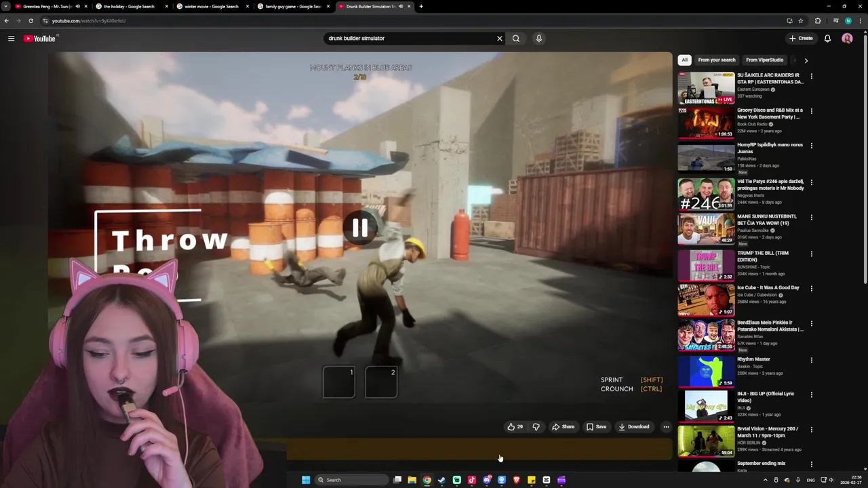The image size is (868, 488).
Task: Open the browser extensions puzzle icon
Action: [818, 21]
